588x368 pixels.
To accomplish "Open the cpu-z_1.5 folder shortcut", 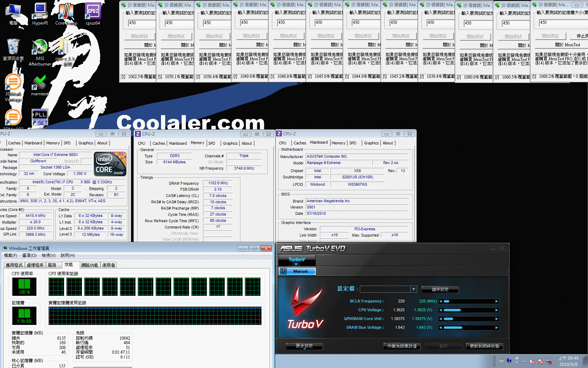I will click(65, 52).
